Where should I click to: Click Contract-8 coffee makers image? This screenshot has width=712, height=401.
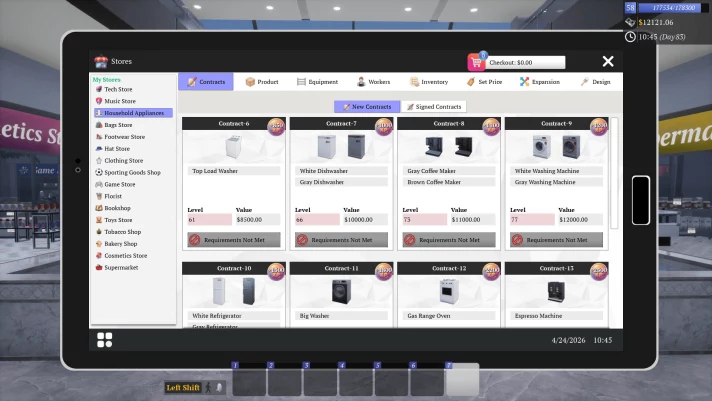pos(449,147)
